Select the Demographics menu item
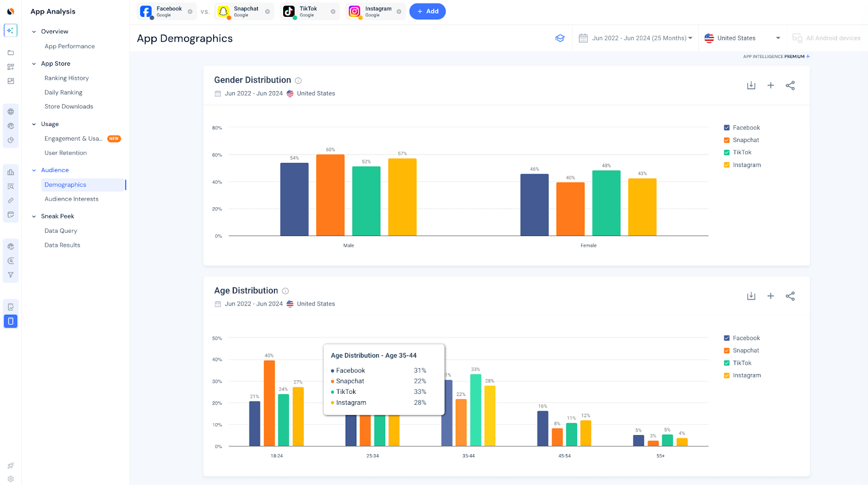This screenshot has width=868, height=485. (x=83, y=185)
